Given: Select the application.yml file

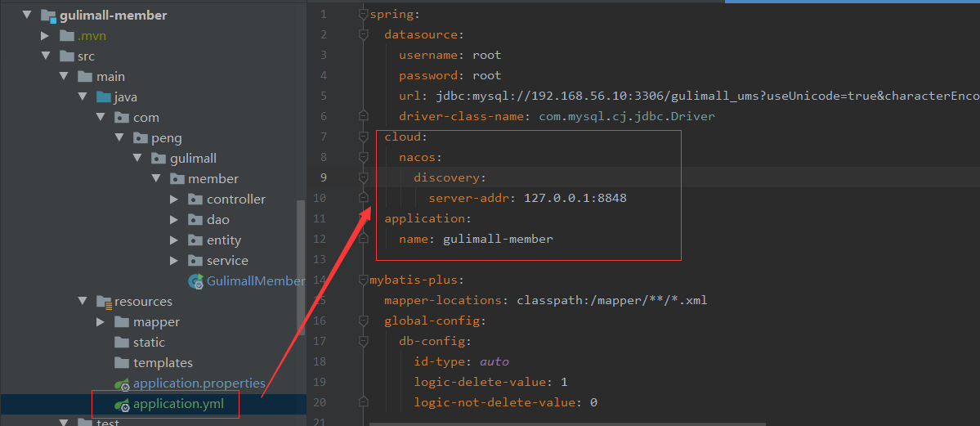Looking at the screenshot, I should pyautogui.click(x=177, y=404).
